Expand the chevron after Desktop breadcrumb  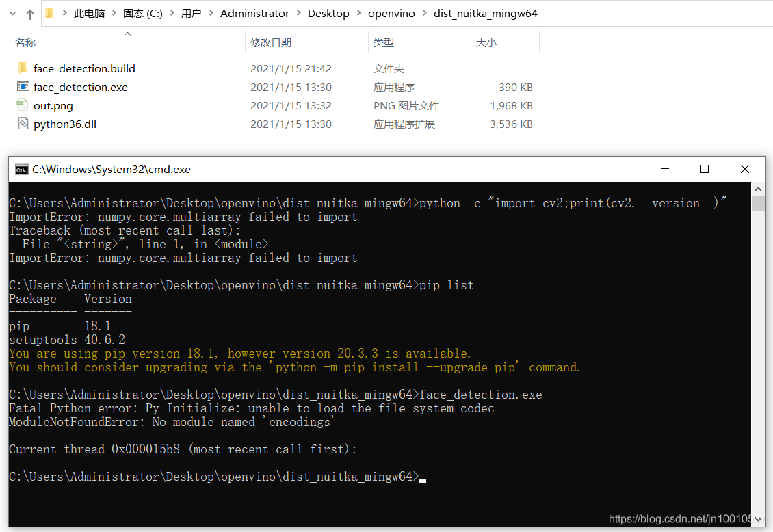[358, 13]
